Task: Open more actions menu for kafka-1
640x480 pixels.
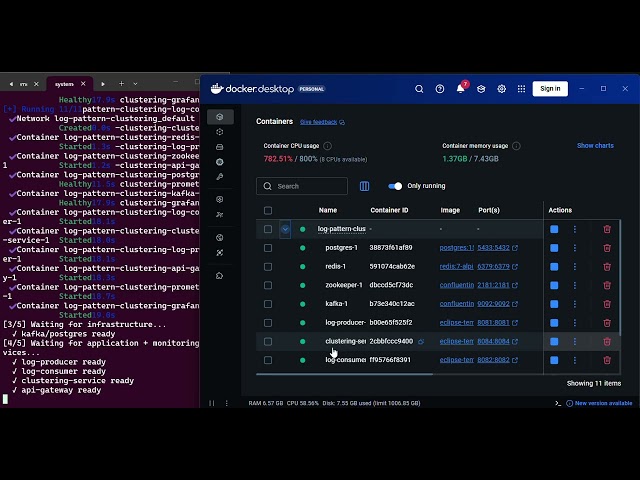Action: coord(575,304)
